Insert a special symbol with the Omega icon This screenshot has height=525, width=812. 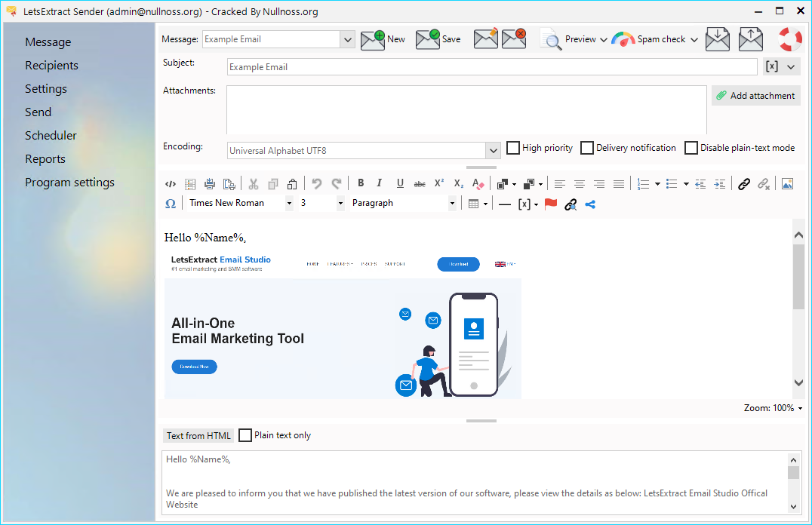click(171, 204)
